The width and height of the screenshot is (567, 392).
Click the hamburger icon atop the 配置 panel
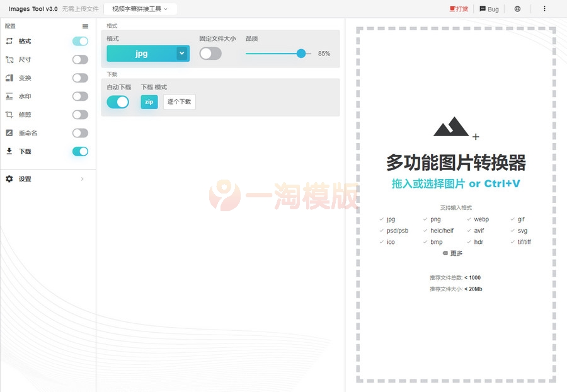click(86, 26)
